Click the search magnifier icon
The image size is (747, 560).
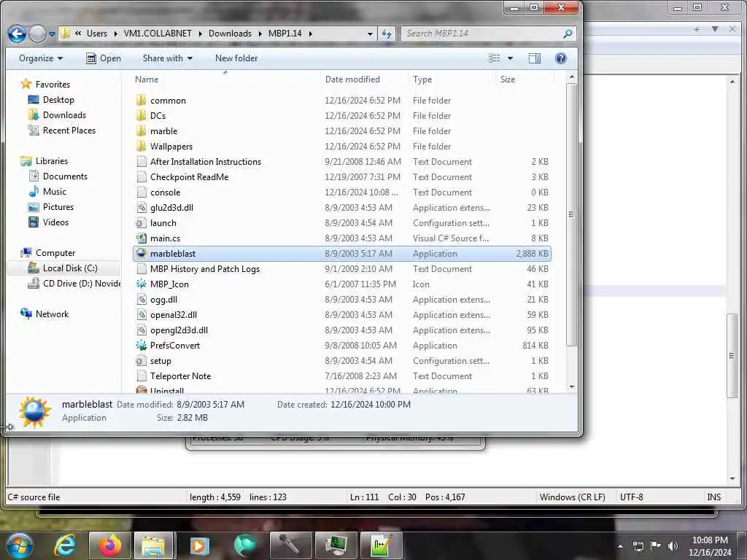click(x=568, y=34)
